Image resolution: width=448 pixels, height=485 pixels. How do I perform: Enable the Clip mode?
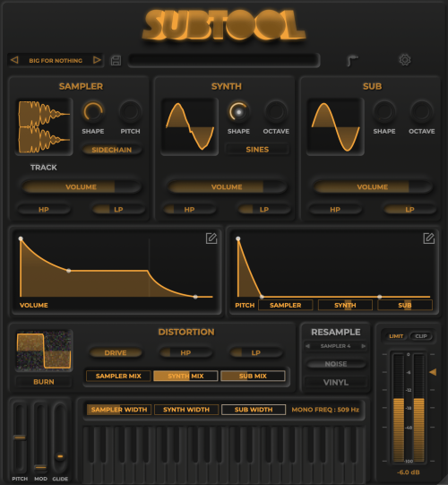click(x=421, y=336)
